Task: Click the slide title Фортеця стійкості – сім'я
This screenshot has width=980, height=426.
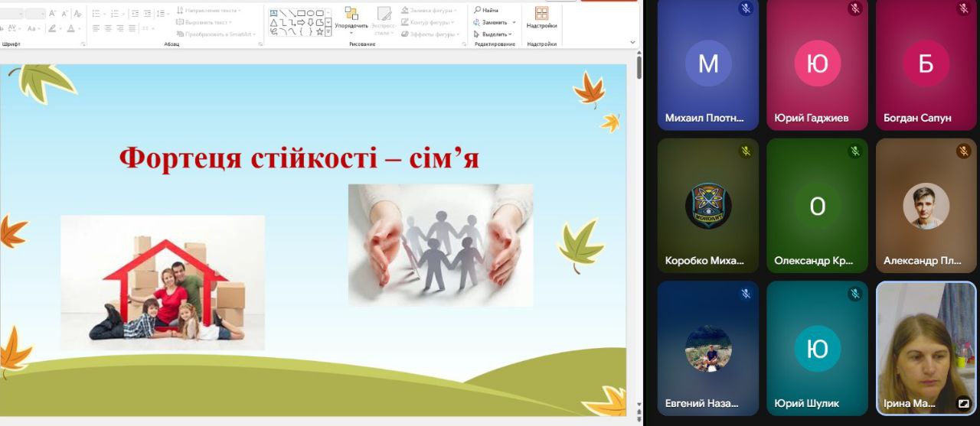Action: (x=299, y=158)
